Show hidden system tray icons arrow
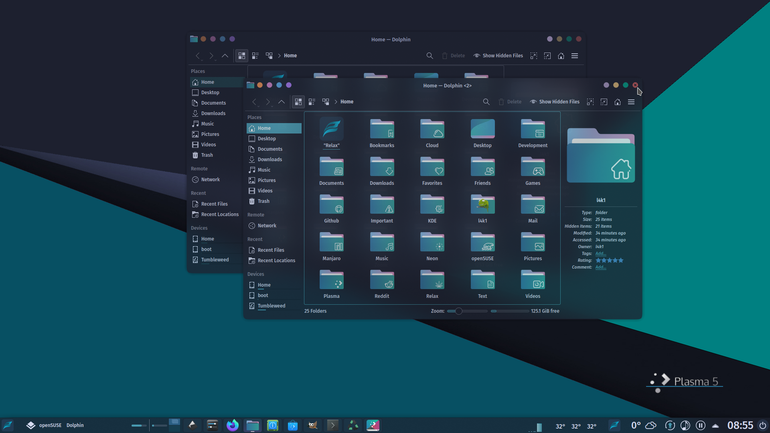The image size is (770, 433). [x=715, y=426]
